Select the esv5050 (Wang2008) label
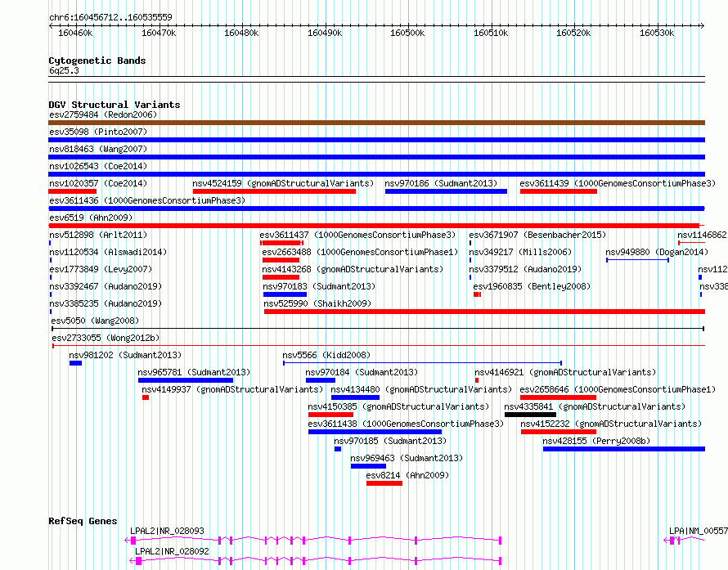Screen dimensions: 728x570 95,321
